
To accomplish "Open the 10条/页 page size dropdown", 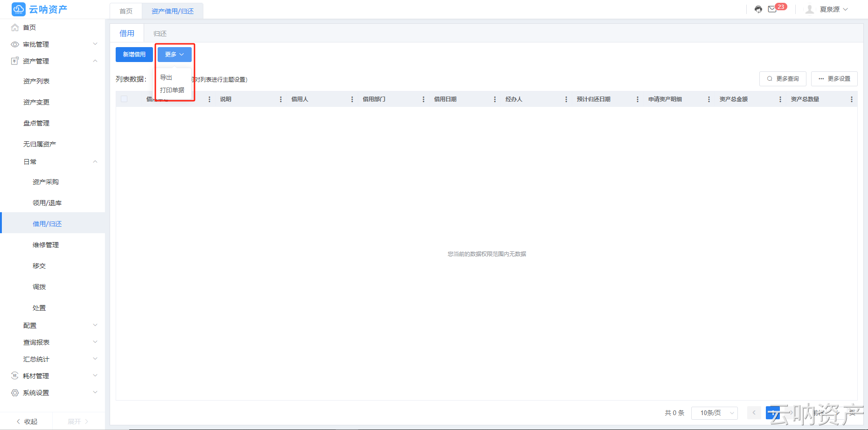I will tap(715, 413).
